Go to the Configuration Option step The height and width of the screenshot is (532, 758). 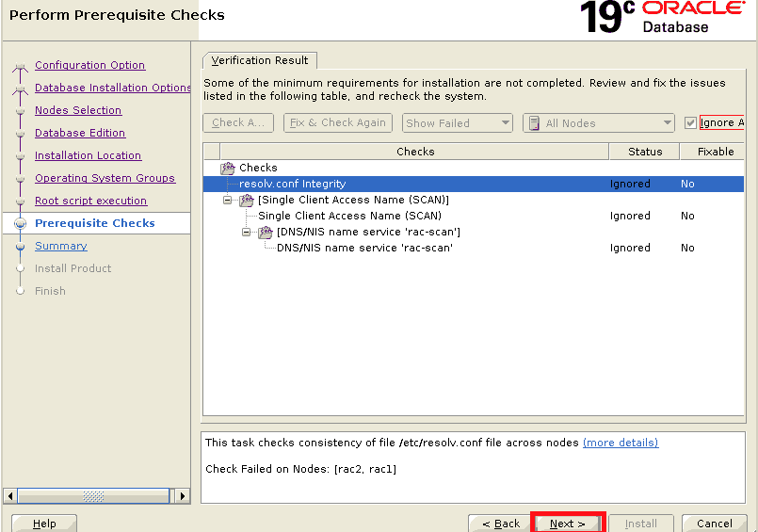(x=89, y=65)
